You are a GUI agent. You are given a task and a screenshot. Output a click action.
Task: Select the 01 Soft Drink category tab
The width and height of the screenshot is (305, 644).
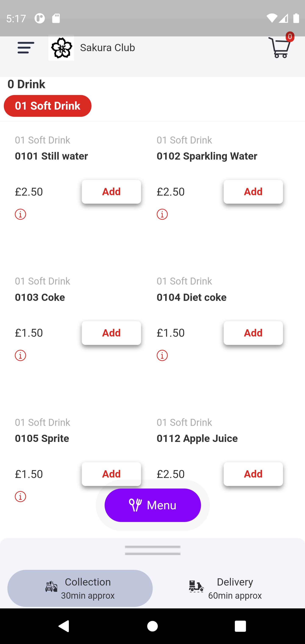47,106
